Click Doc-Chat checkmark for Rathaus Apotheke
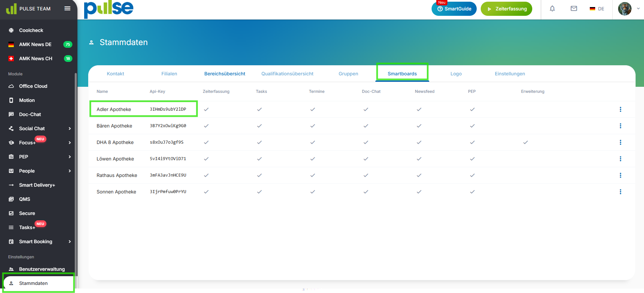644x293 pixels. point(366,175)
